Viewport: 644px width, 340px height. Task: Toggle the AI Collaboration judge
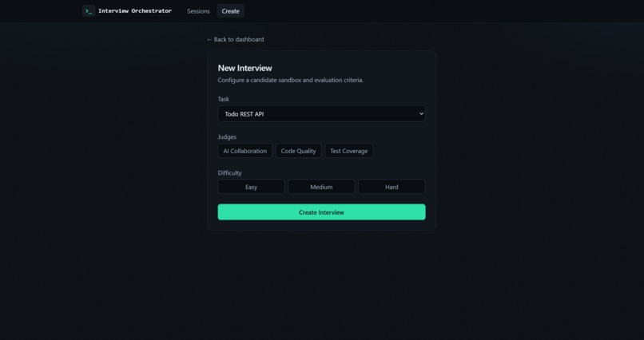pos(244,151)
